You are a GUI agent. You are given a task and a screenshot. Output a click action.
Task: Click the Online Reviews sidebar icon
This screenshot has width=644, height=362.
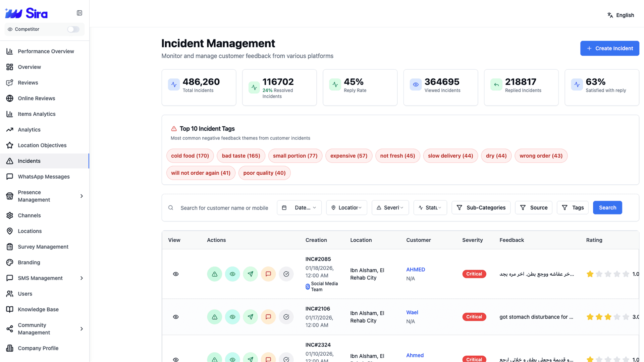(x=10, y=98)
